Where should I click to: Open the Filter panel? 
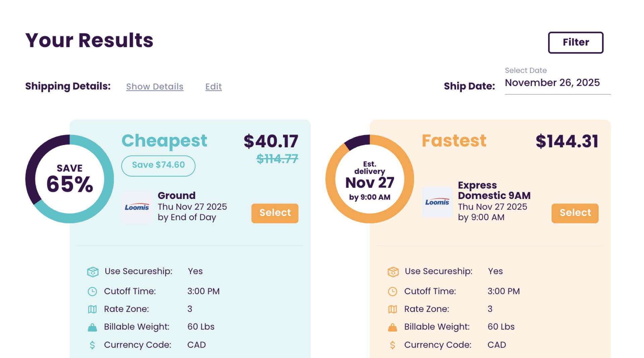tap(575, 42)
